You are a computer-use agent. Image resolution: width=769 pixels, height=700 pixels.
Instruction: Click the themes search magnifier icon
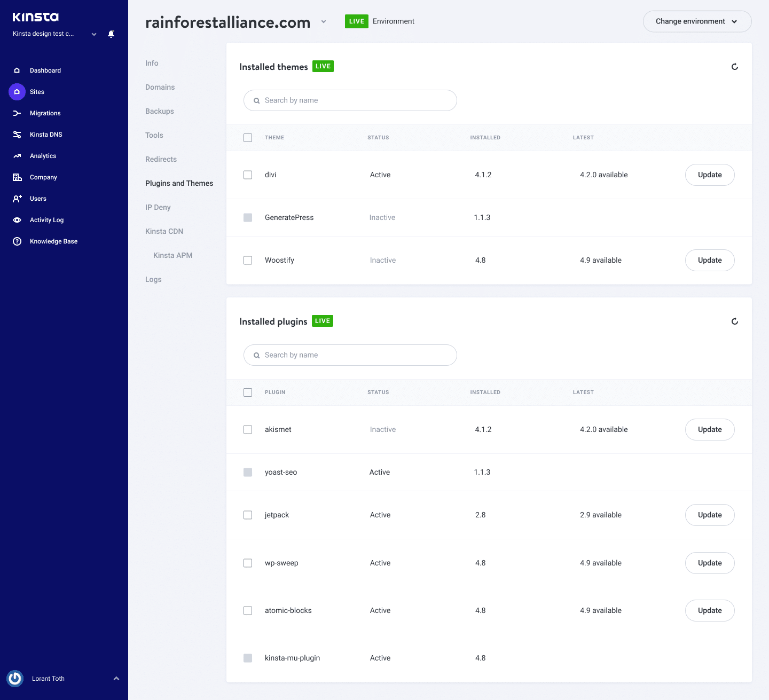click(x=257, y=100)
